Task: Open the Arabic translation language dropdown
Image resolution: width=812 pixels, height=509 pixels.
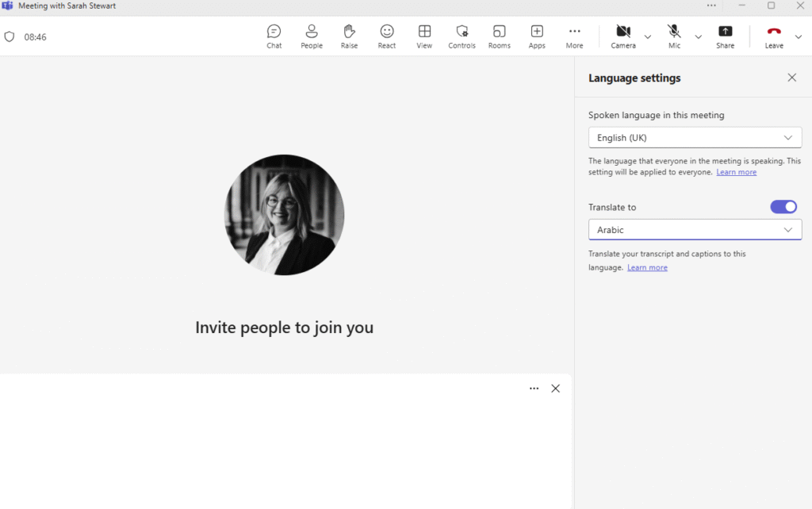Action: click(x=695, y=230)
